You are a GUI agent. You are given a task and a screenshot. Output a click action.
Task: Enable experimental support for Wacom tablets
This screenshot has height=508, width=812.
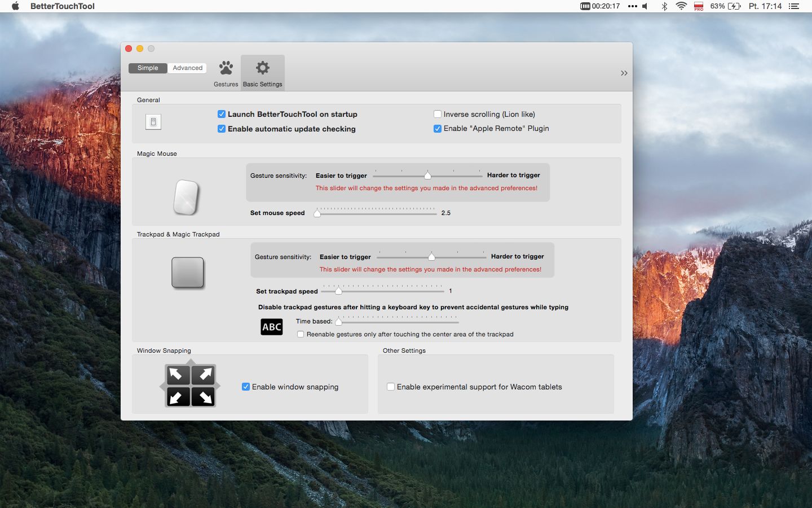(x=391, y=387)
